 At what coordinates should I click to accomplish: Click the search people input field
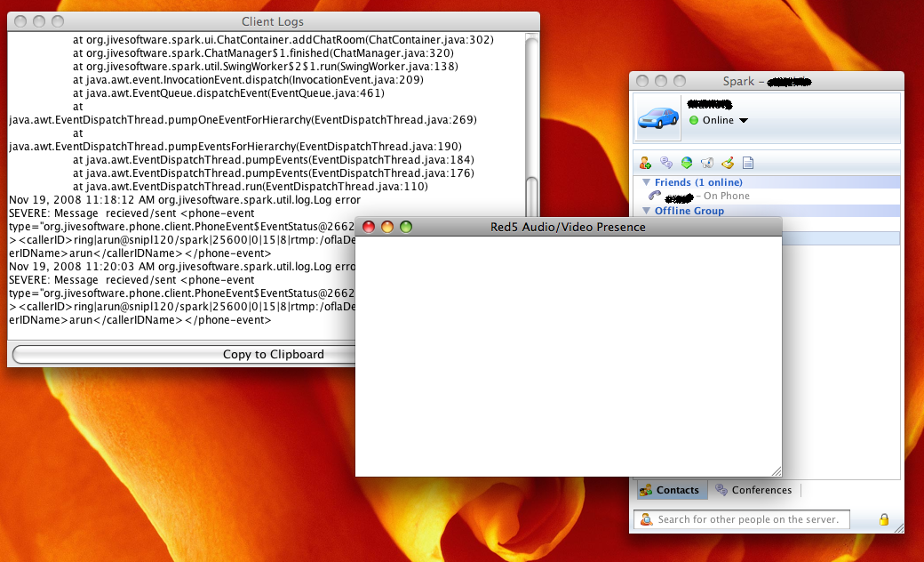(742, 519)
